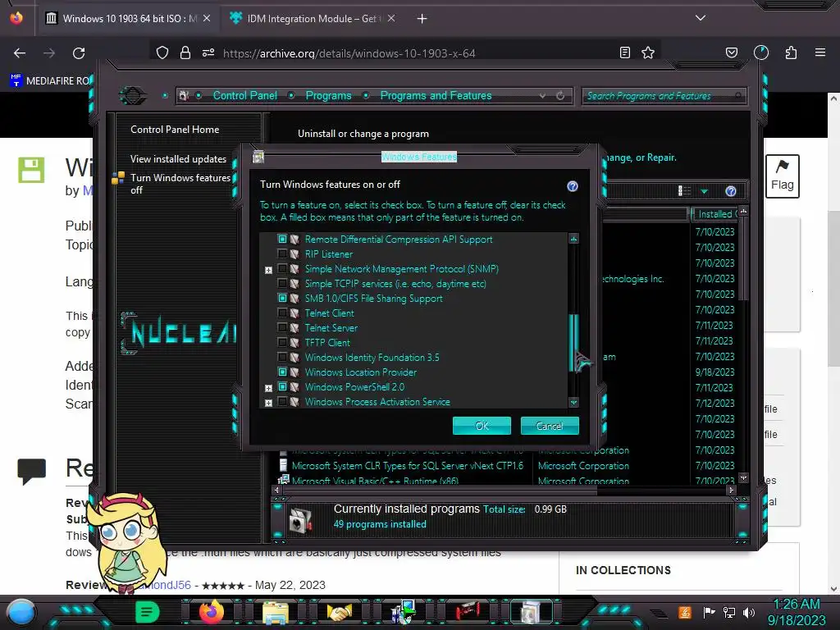This screenshot has width=840, height=630.
Task: Click the green floppy disk icon on archive page
Action: point(31,170)
